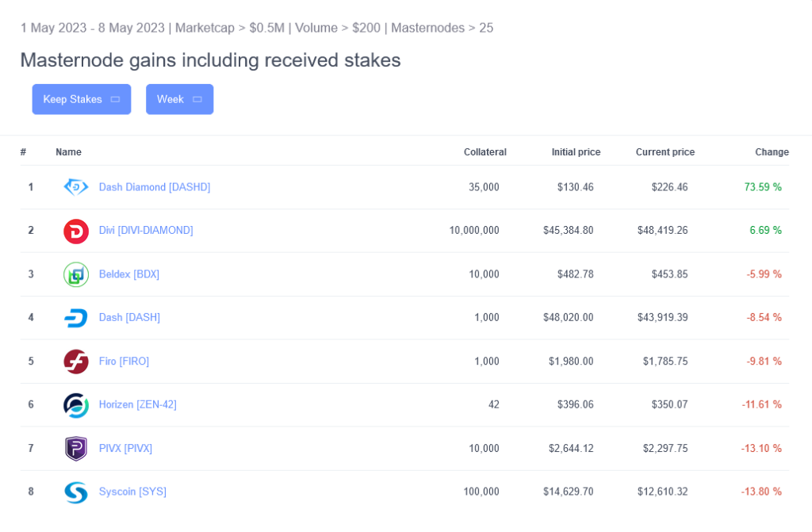The width and height of the screenshot is (812, 532).
Task: Click the PIVX purple shield logo
Action: tap(76, 449)
